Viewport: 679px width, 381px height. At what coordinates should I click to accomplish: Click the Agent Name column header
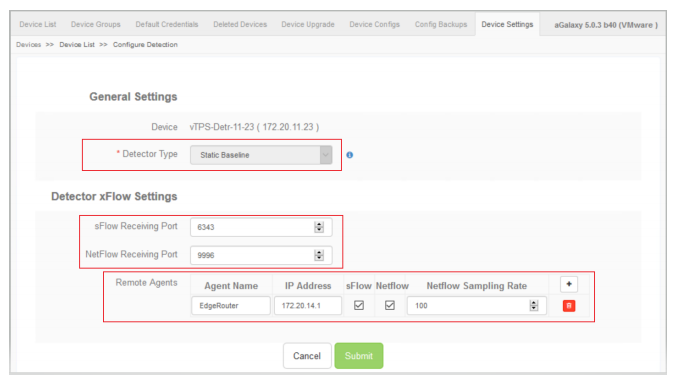[231, 286]
